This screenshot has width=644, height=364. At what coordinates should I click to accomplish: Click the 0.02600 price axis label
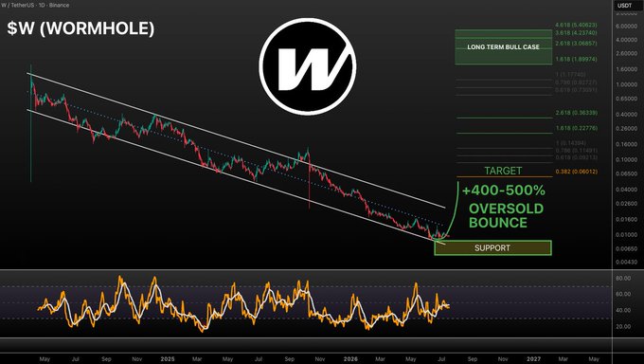tap(626, 204)
